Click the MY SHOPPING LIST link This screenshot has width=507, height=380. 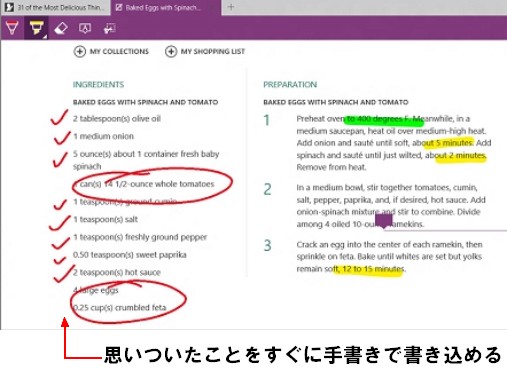213,52
